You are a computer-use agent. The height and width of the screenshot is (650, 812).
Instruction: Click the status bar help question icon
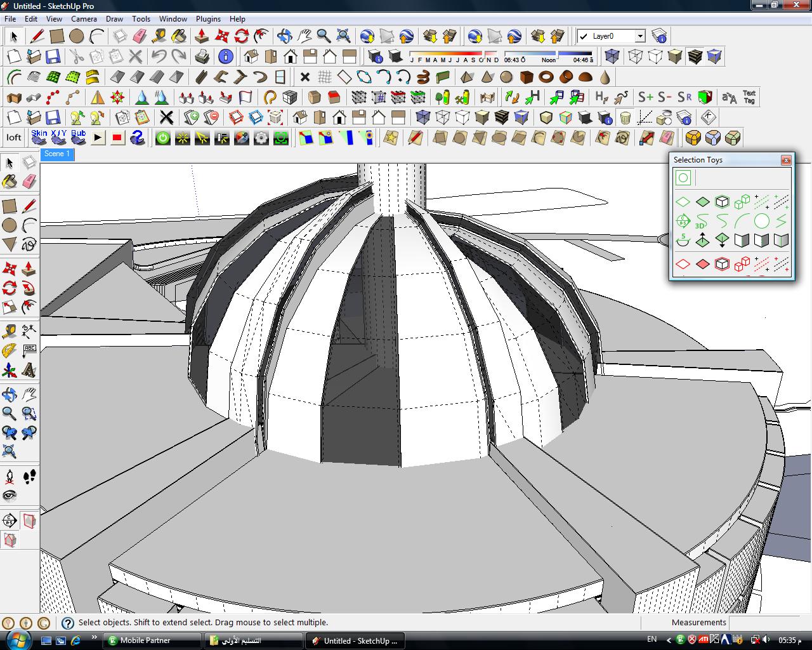point(67,623)
